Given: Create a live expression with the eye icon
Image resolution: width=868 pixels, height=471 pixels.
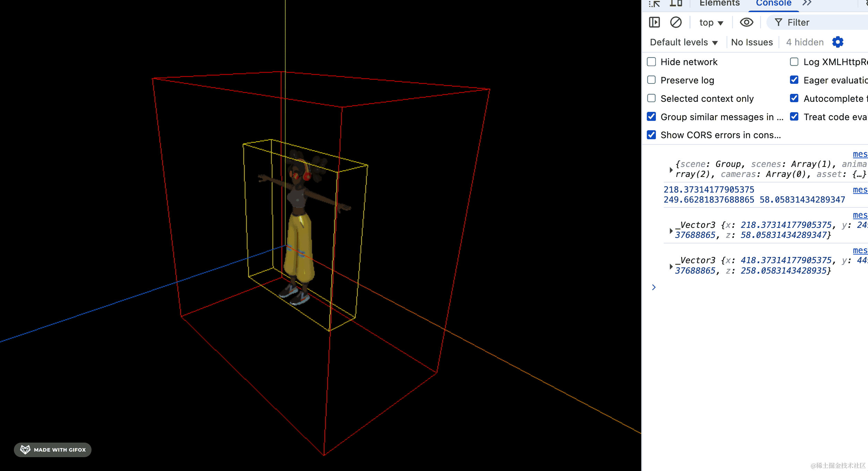Looking at the screenshot, I should [746, 23].
